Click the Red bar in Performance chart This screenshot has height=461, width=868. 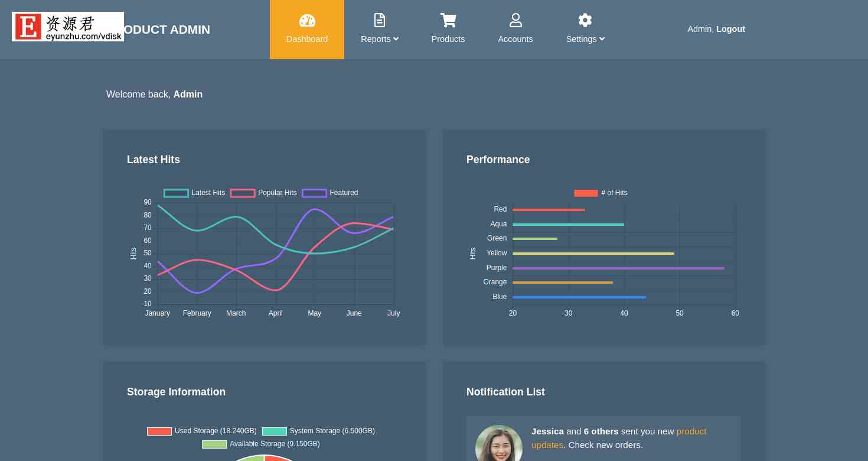pyautogui.click(x=549, y=210)
